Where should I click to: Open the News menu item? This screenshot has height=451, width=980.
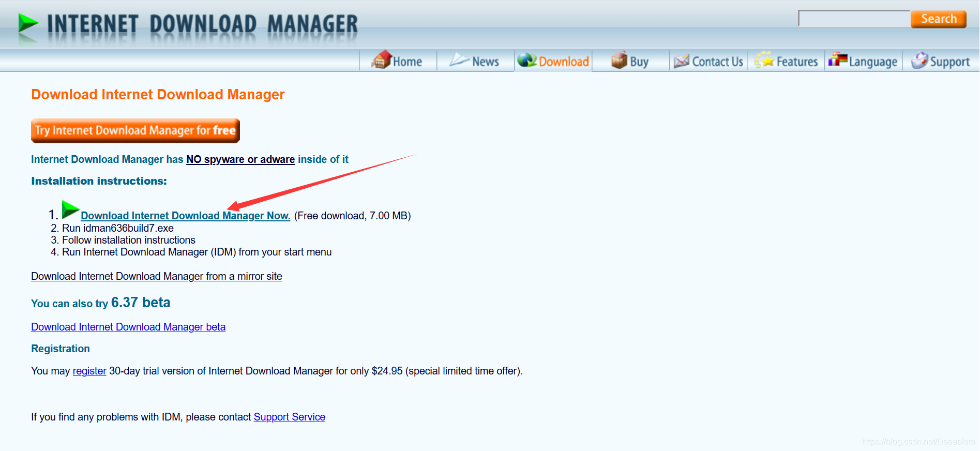476,61
